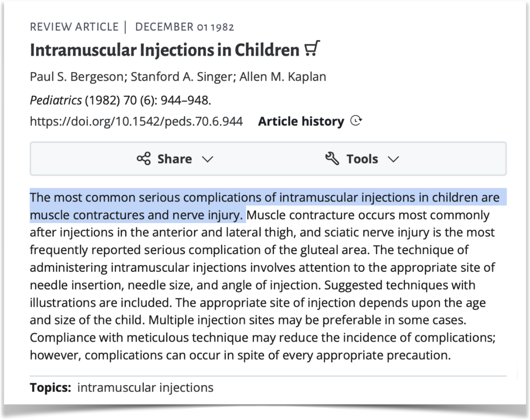Click the Article history clock icon

point(356,121)
